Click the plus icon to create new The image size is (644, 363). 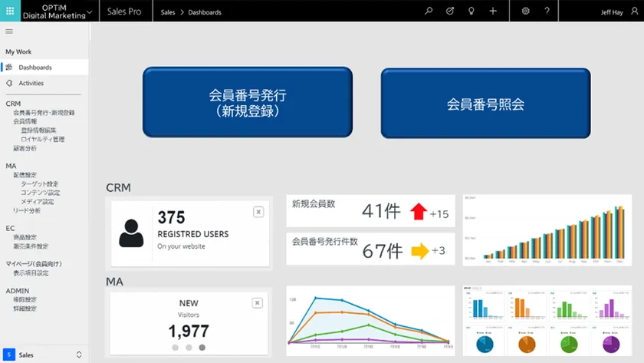(493, 12)
